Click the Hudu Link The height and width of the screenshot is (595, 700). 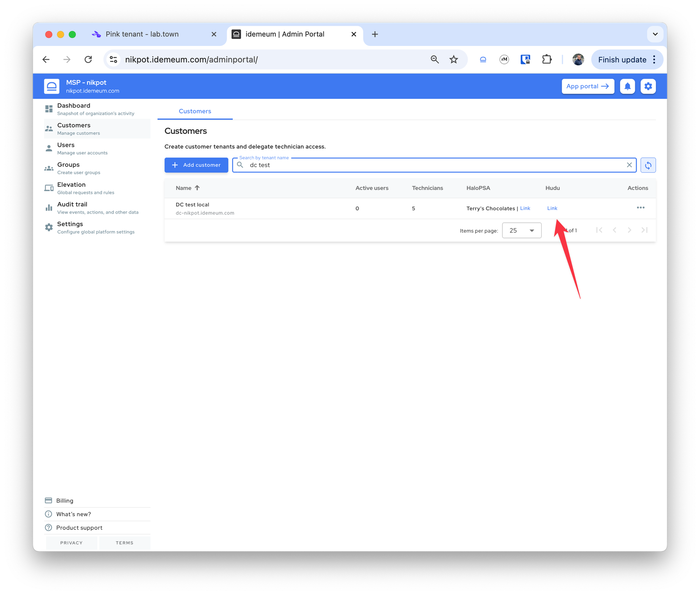click(x=552, y=208)
